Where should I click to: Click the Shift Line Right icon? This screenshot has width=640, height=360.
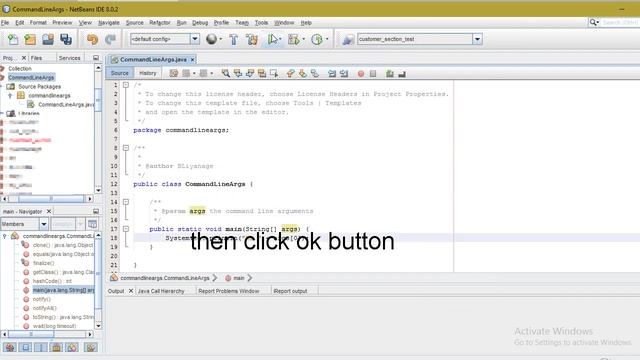tap(344, 73)
